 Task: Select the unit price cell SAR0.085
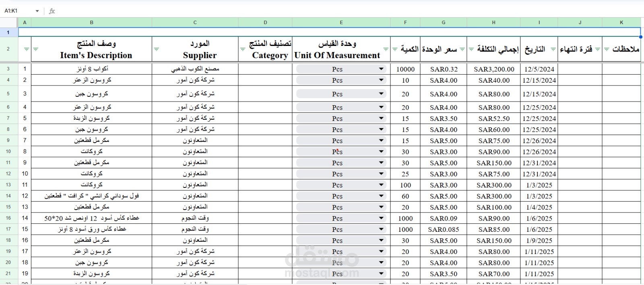(x=444, y=229)
